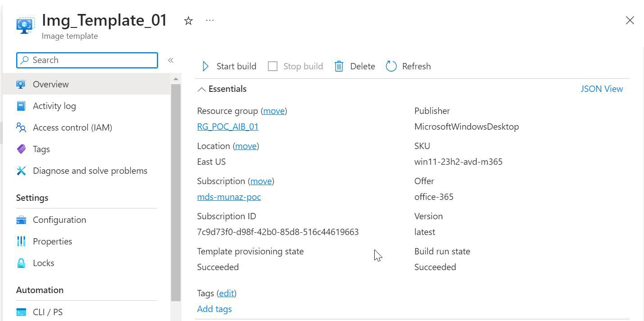The width and height of the screenshot is (644, 321).
Task: Click the Refresh circular arrow icon
Action: click(x=391, y=66)
